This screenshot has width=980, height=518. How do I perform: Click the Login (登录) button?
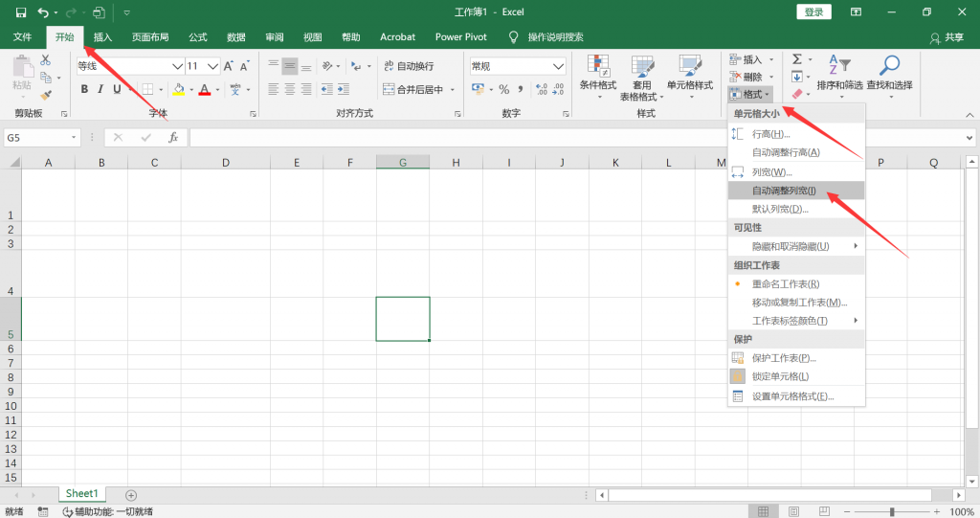point(813,11)
